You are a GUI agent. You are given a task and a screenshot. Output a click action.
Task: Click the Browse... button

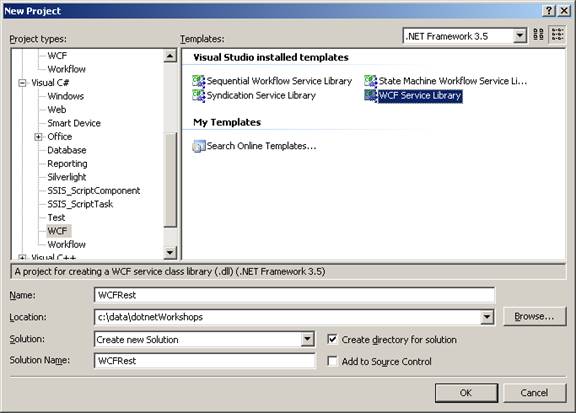point(534,316)
